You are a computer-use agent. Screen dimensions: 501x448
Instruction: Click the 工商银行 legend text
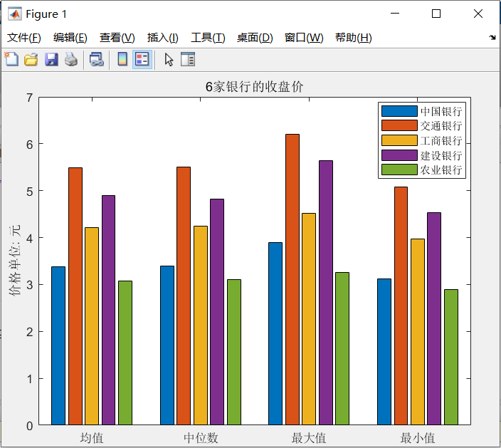click(441, 141)
